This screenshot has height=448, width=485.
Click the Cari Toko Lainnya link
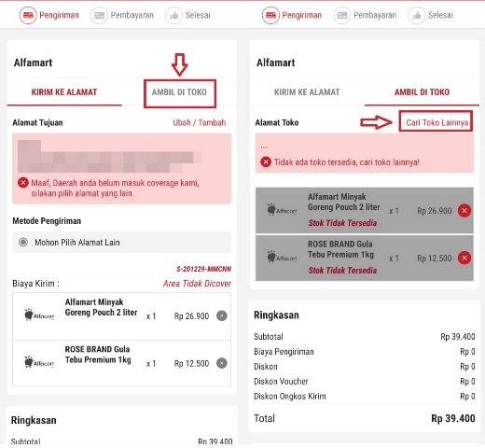pyautogui.click(x=437, y=122)
